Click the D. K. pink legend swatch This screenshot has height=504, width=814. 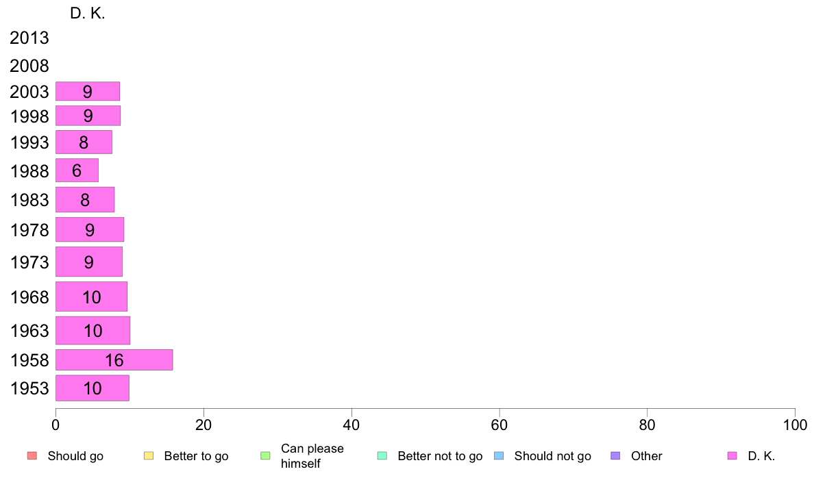[x=732, y=456]
